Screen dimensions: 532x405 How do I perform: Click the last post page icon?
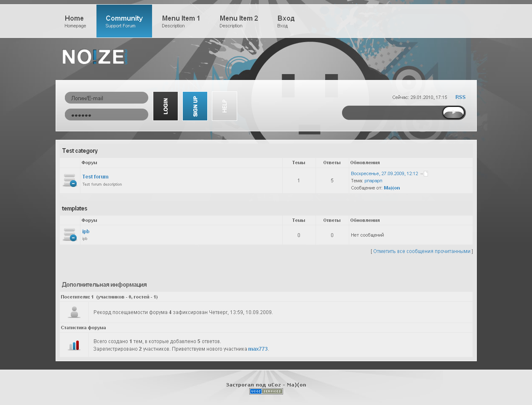425,174
